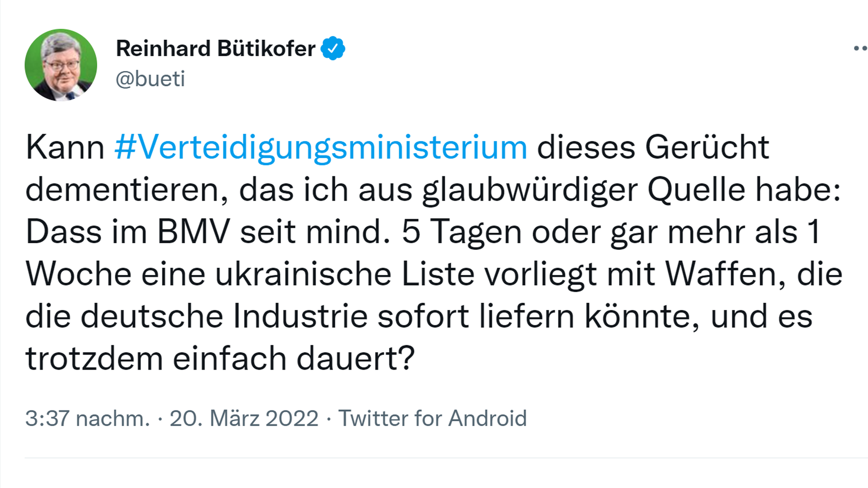Click 'glaubwürdiger' in the tweet text
The width and height of the screenshot is (868, 488).
[529, 190]
